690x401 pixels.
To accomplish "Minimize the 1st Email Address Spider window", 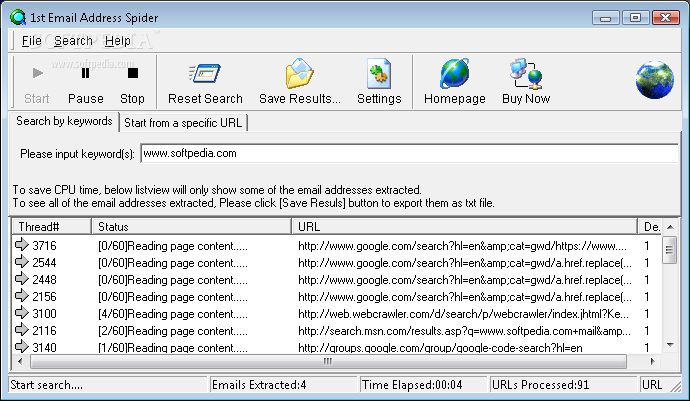I will pos(606,18).
